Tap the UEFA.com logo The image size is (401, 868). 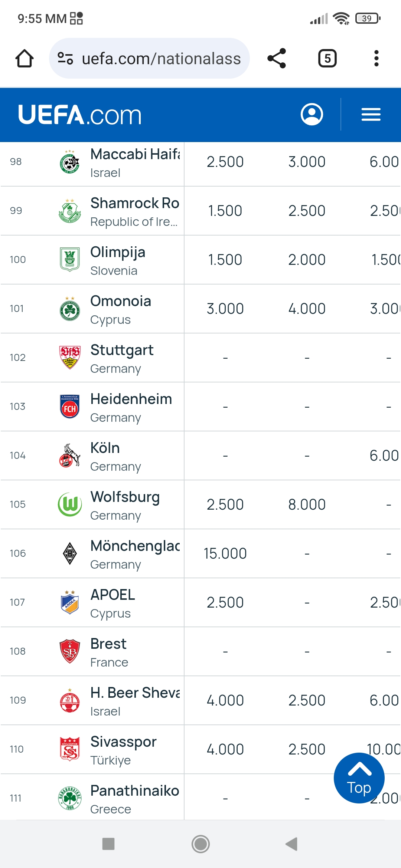[x=80, y=115]
